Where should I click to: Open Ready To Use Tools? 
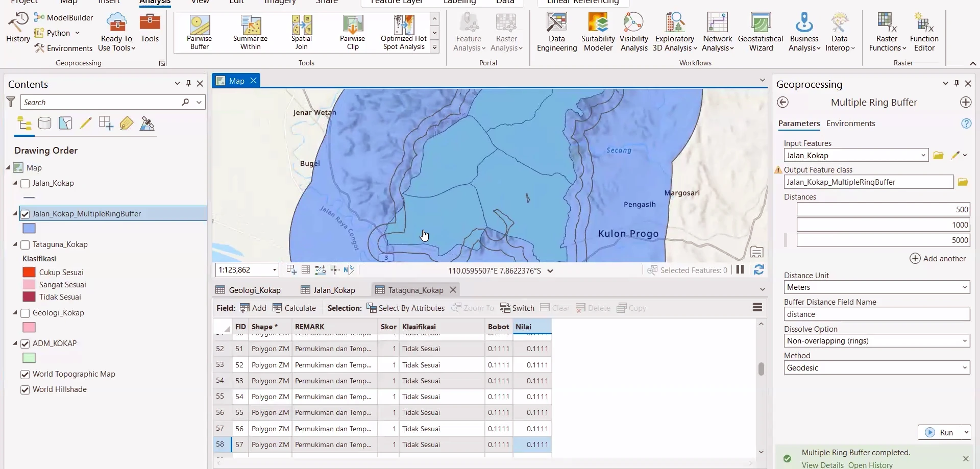(116, 32)
